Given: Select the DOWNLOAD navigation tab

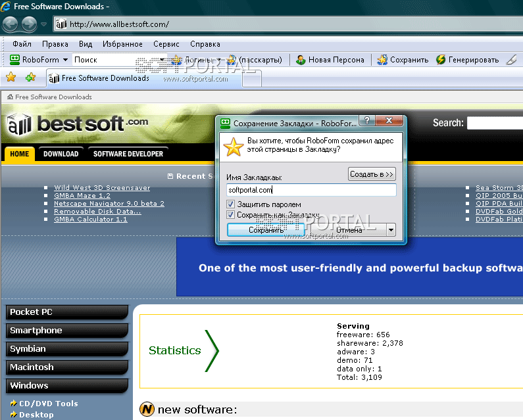Looking at the screenshot, I should coord(61,154).
